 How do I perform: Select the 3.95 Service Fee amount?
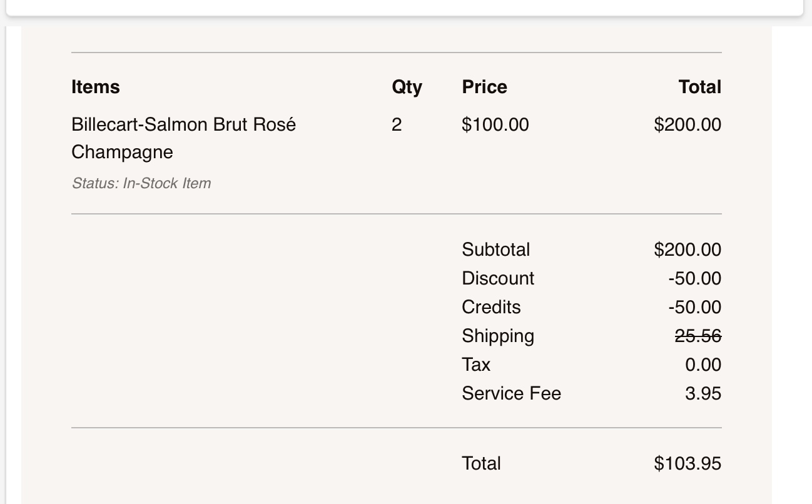click(x=703, y=393)
